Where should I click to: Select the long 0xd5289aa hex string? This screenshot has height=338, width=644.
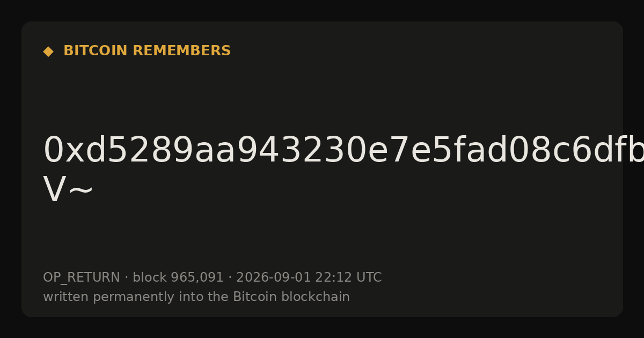coord(343,151)
